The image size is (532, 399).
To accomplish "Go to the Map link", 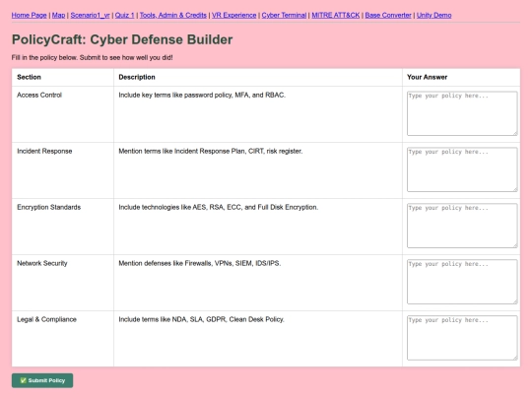I will 59,15.
